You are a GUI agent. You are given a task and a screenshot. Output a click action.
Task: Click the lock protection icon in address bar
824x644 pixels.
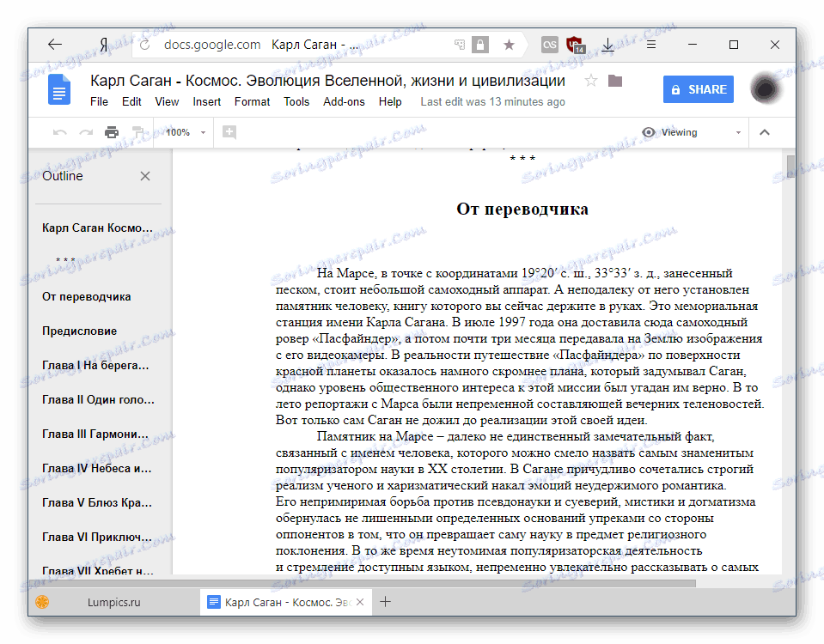pos(479,45)
